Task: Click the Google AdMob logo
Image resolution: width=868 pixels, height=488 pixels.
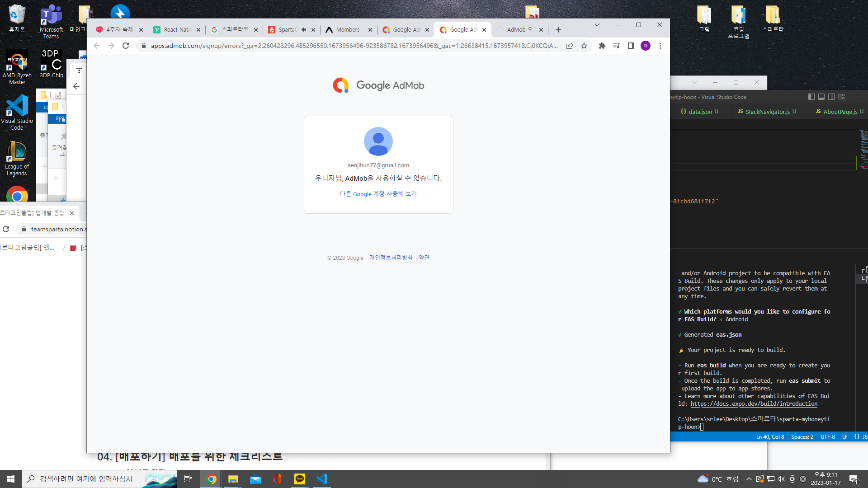Action: click(x=378, y=85)
